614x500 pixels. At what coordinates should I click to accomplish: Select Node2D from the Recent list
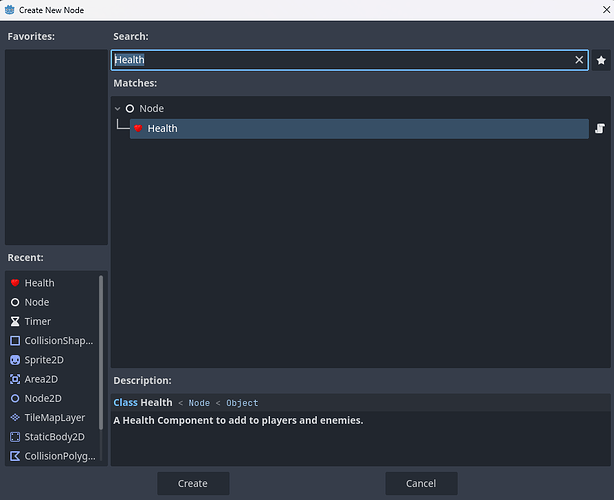tap(43, 398)
